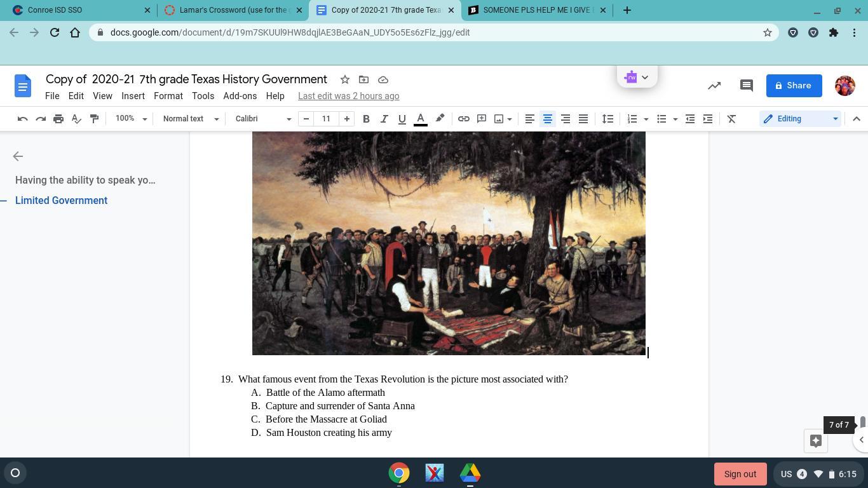Open the Add-ons menu
Viewport: 868px width, 488px height.
240,96
